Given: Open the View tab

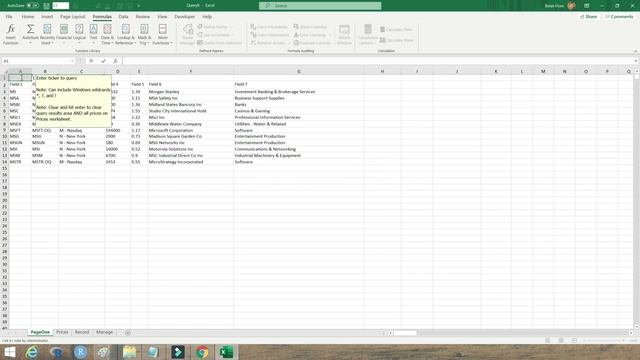Looking at the screenshot, I should (162, 17).
